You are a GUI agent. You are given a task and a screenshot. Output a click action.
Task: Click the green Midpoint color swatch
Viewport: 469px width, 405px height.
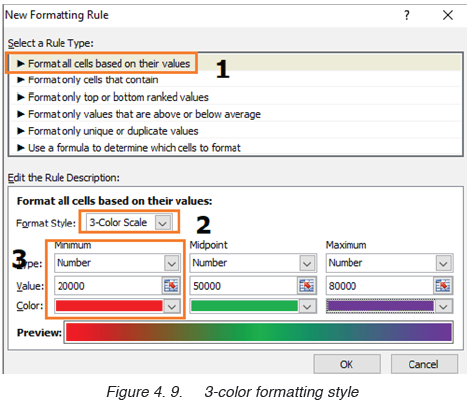pos(245,306)
